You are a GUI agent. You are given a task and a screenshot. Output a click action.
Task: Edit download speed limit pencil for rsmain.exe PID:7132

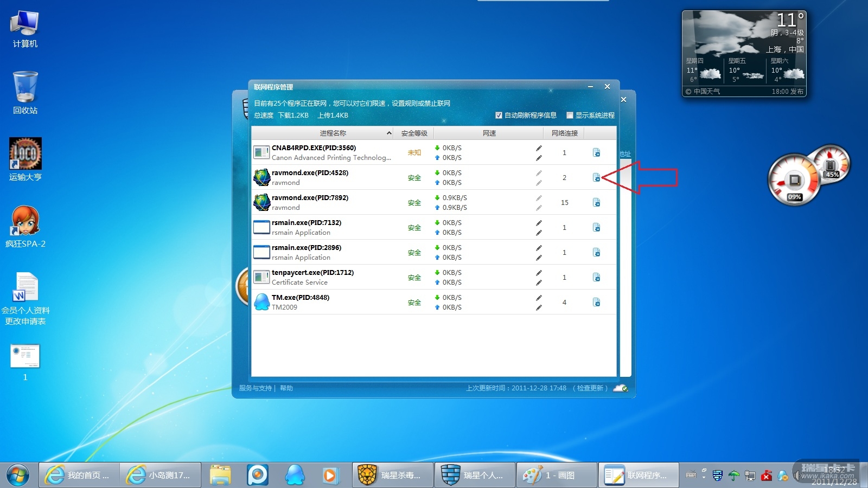[x=539, y=223]
